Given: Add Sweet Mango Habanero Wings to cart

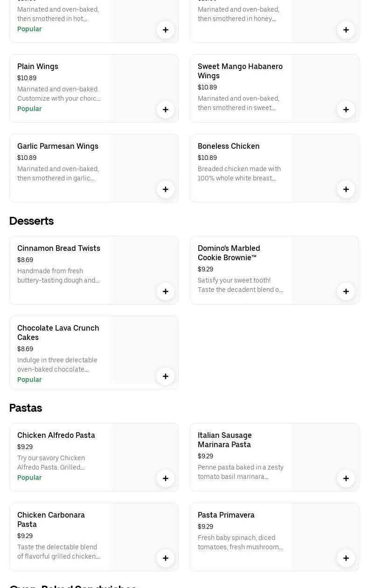Looking at the screenshot, I should [x=346, y=110].
